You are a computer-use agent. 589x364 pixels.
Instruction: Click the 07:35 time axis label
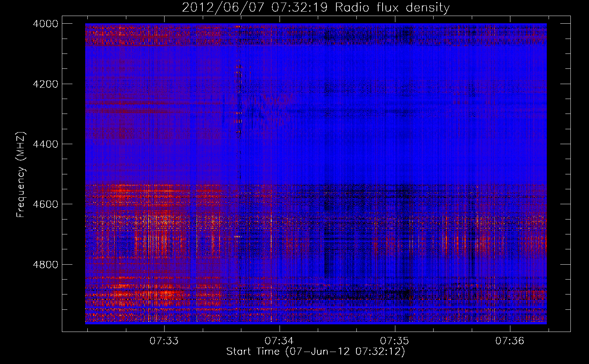click(x=395, y=341)
